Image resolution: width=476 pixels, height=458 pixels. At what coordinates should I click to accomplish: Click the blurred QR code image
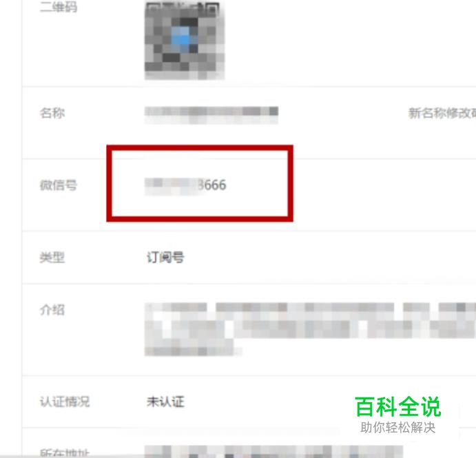(185, 40)
